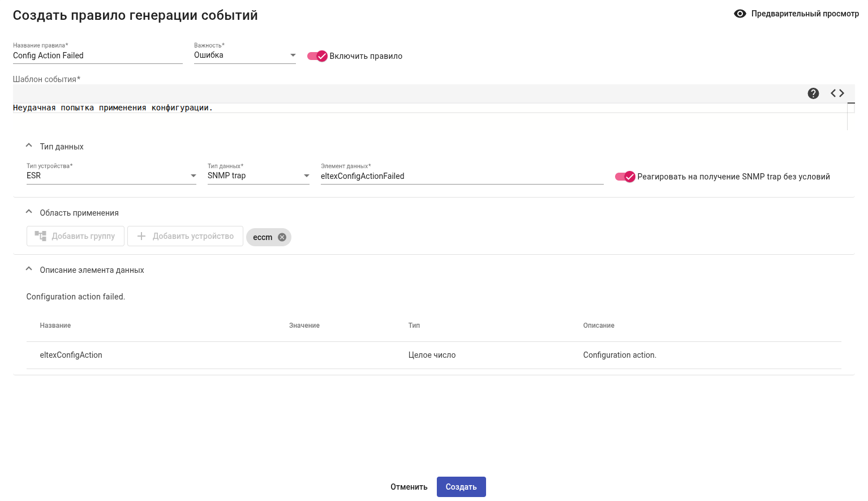
Task: Toggle the code view brackets icon
Action: 837,93
